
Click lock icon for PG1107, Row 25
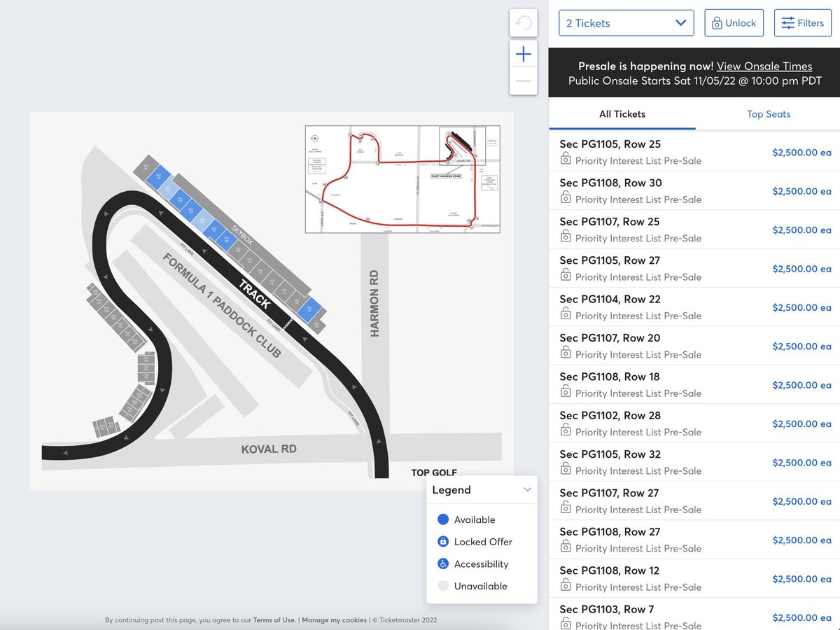tap(566, 237)
